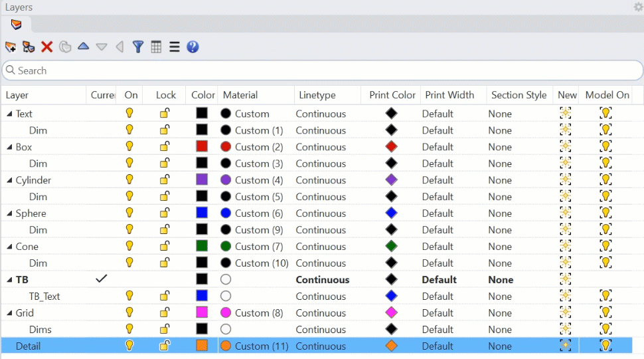Screen dimensions: 644x359
Task: Open the layer Filter funnel icon
Action: pos(137,47)
